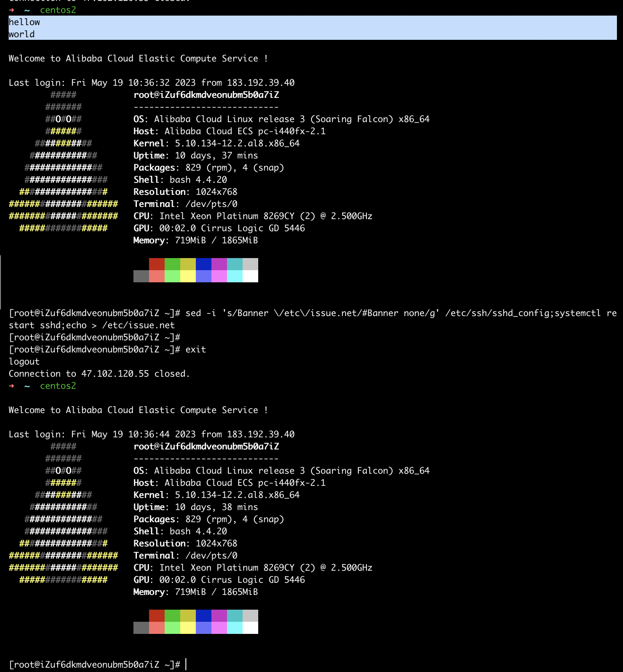Click the highlighted "world" banner line
The image size is (623, 672).
pyautogui.click(x=22, y=34)
